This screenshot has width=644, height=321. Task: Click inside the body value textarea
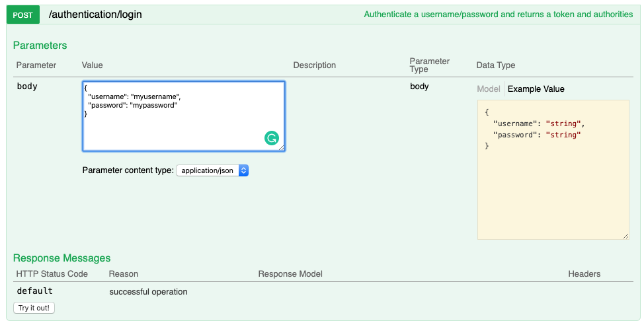pos(184,116)
